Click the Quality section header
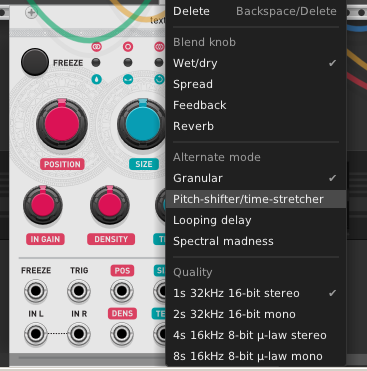Viewport: 367px width, 371px height. click(193, 272)
